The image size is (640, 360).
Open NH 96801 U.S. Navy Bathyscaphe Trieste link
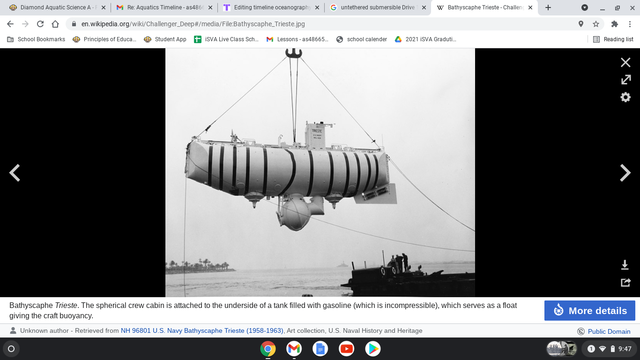coord(202,331)
